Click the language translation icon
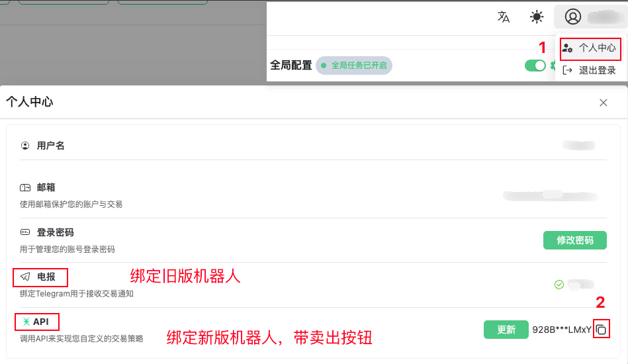The height and width of the screenshot is (364, 628). tap(504, 17)
